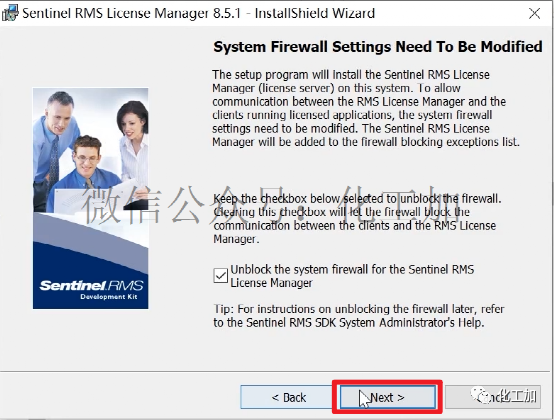Click the installer icon in the title bar
The height and width of the screenshot is (420, 554).
[10, 13]
